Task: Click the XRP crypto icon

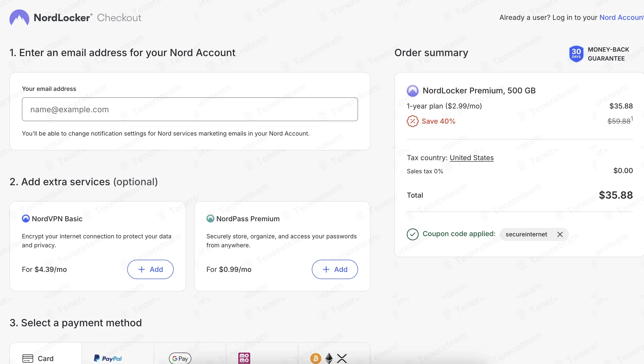Action: [x=342, y=359]
